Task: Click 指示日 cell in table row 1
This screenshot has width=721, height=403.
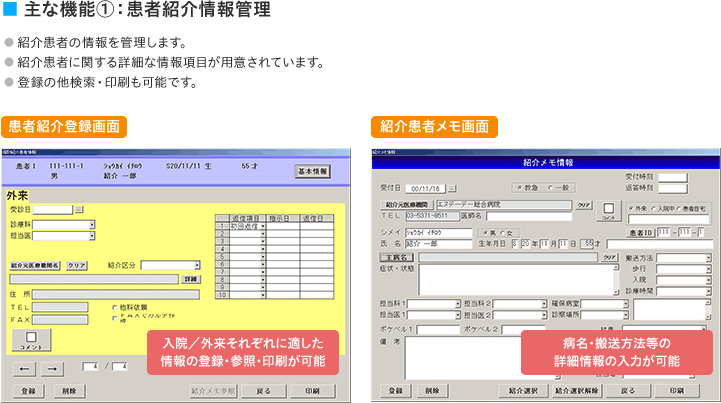Action: coord(283,226)
